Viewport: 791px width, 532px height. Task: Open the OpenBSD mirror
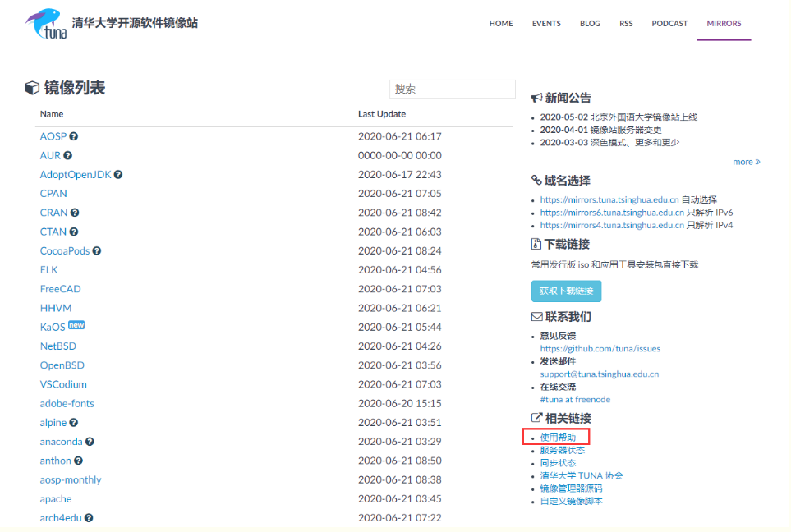[62, 365]
